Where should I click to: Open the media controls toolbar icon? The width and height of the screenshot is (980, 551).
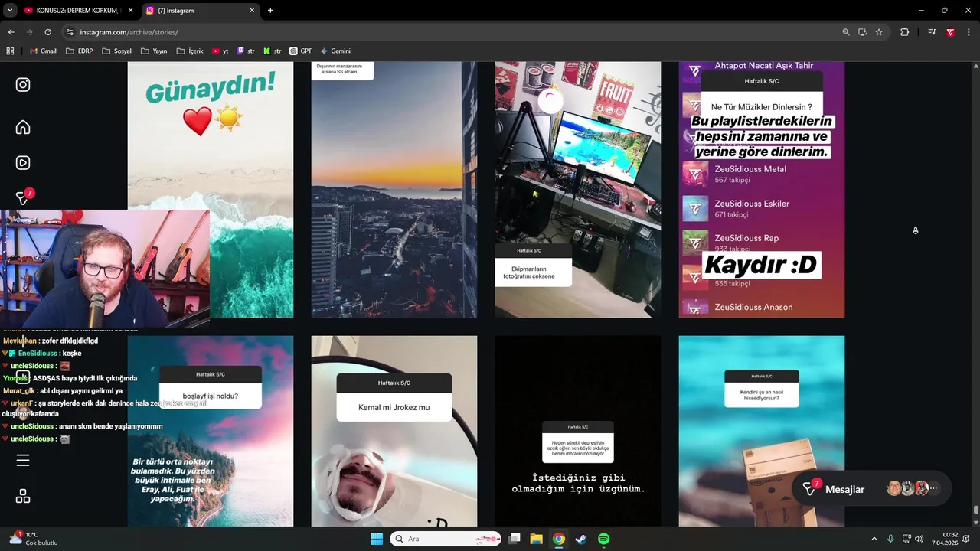coord(932,32)
